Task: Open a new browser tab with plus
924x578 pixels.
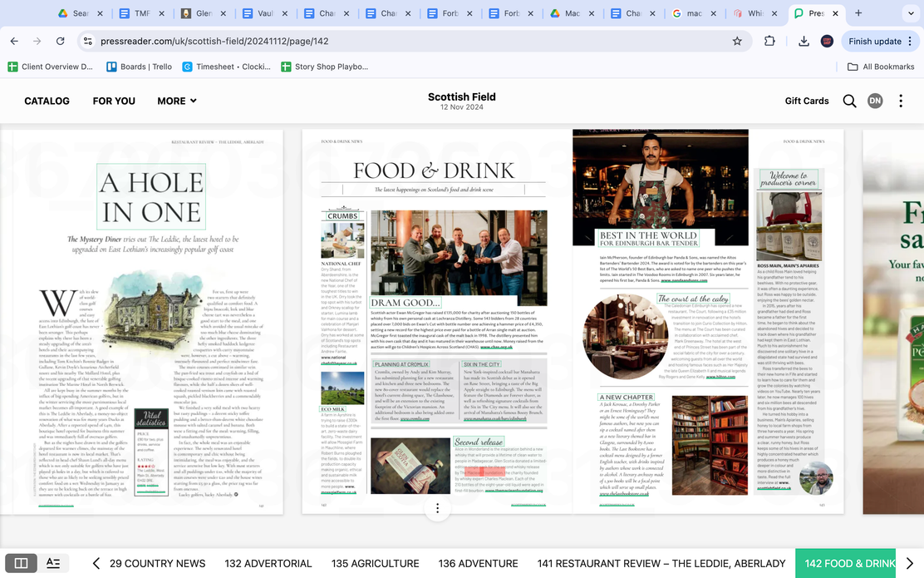Action: point(858,13)
